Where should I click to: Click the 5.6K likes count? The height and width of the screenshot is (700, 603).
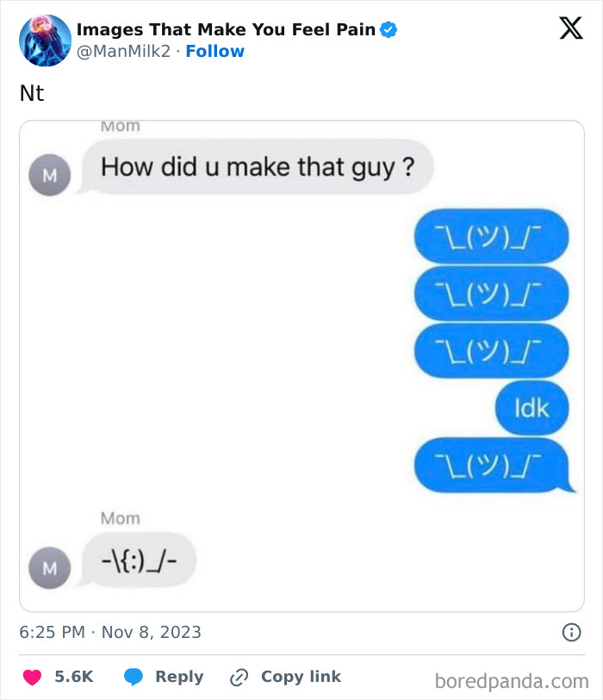(x=74, y=677)
